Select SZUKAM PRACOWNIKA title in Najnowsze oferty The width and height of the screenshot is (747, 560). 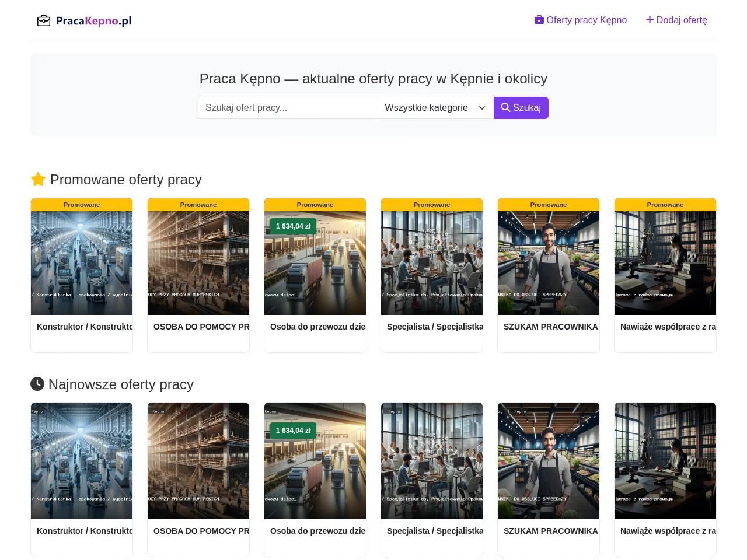click(551, 531)
